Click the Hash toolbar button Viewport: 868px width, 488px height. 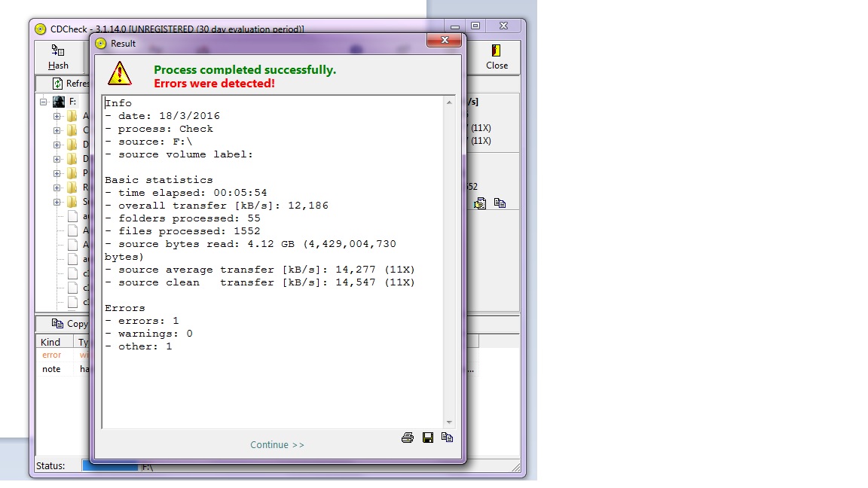tap(58, 56)
